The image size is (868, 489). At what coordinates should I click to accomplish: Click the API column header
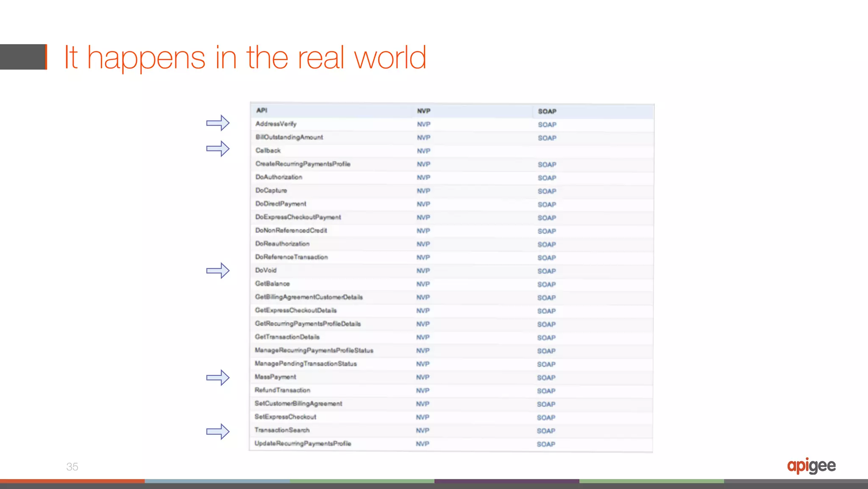(262, 110)
